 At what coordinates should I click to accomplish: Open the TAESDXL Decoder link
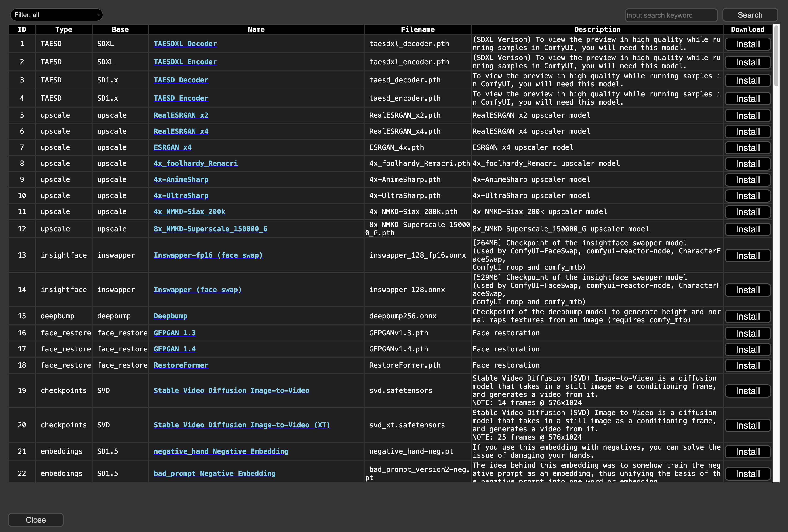185,44
